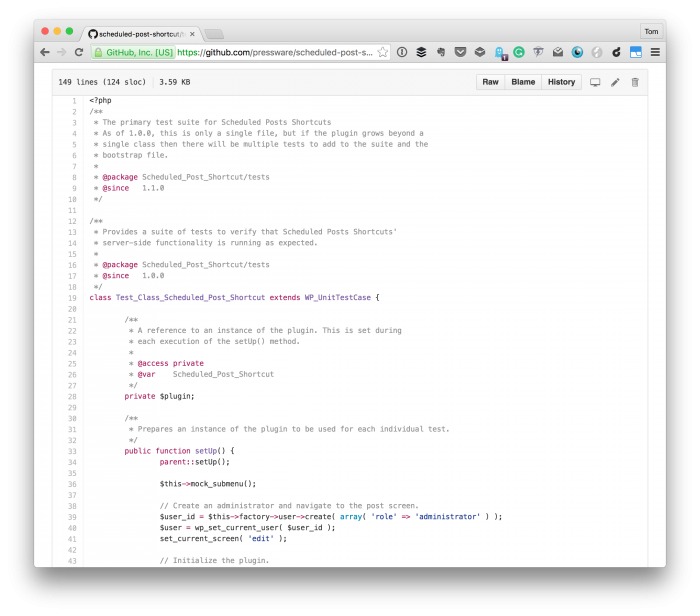Viewport: 700px width, 616px height.
Task: Click the open-box extension icon
Action: tap(480, 52)
